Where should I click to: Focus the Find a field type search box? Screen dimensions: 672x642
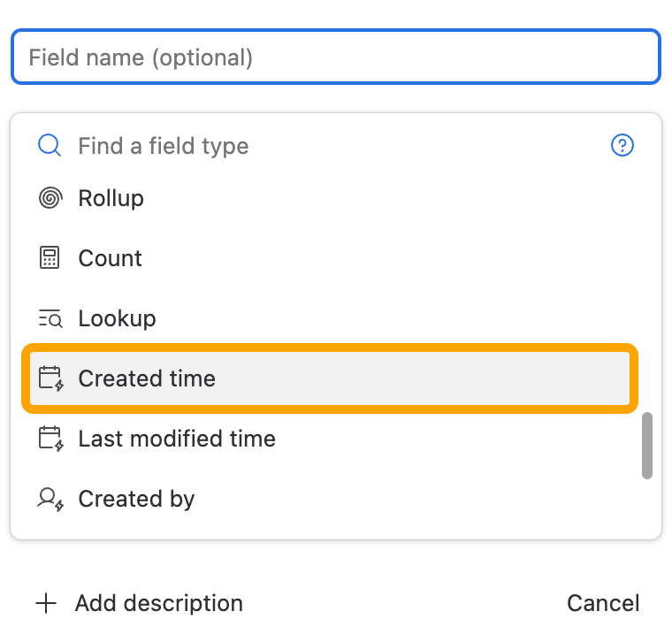coord(334,146)
